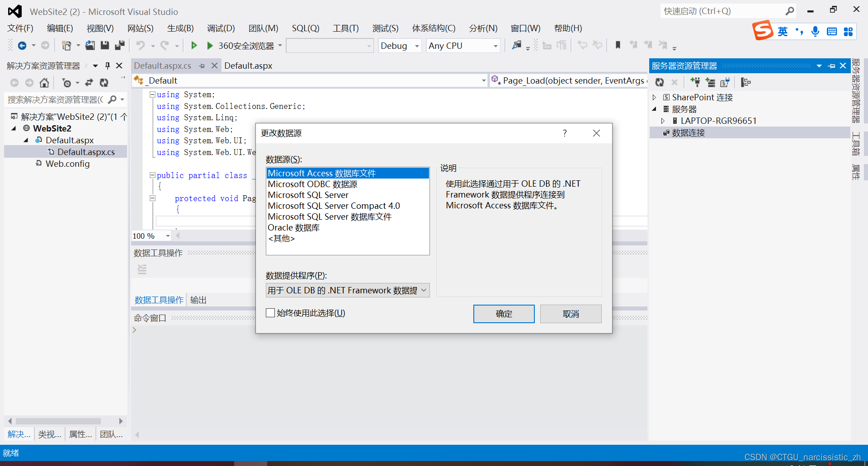Click Connect to SharePoint icon in Server Explorer

click(x=725, y=82)
